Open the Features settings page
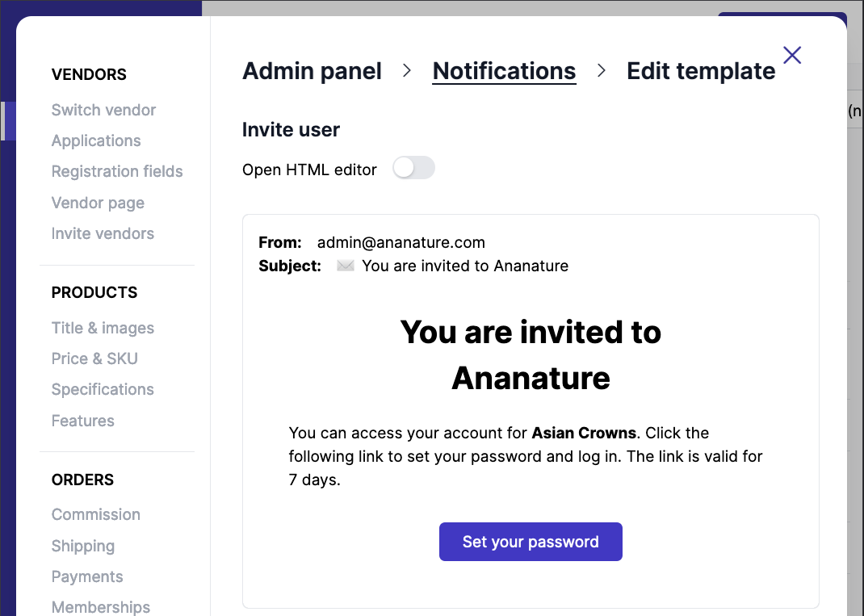This screenshot has width=864, height=616. tap(82, 421)
